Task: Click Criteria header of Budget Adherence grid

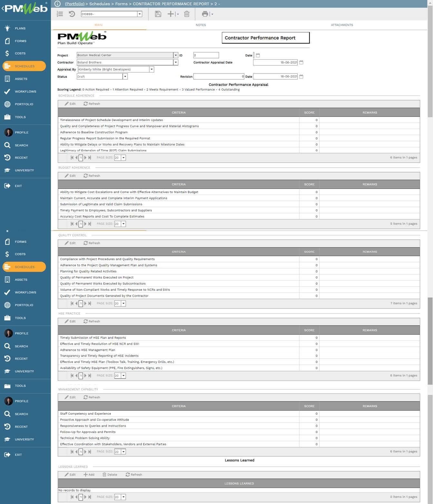Action: (179, 184)
